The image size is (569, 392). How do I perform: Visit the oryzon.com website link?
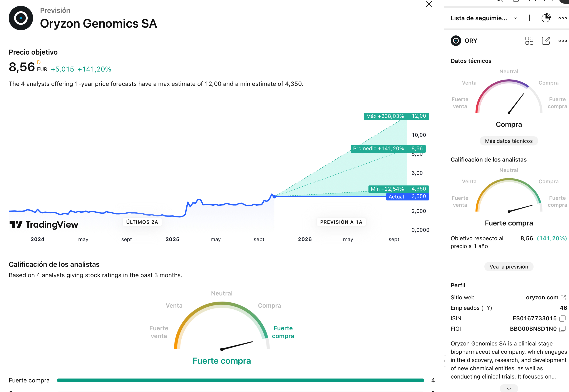(542, 297)
